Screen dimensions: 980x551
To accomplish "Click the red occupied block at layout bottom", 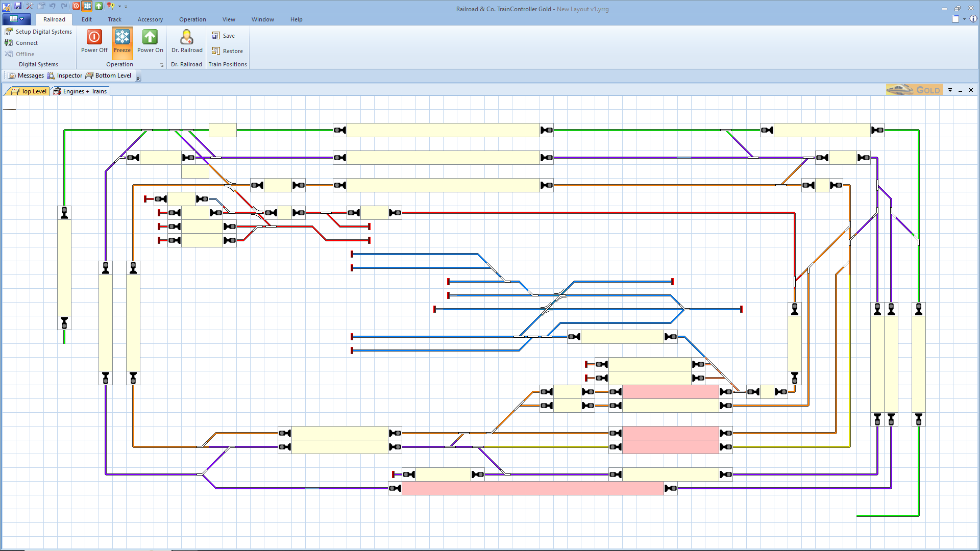I will coord(532,488).
